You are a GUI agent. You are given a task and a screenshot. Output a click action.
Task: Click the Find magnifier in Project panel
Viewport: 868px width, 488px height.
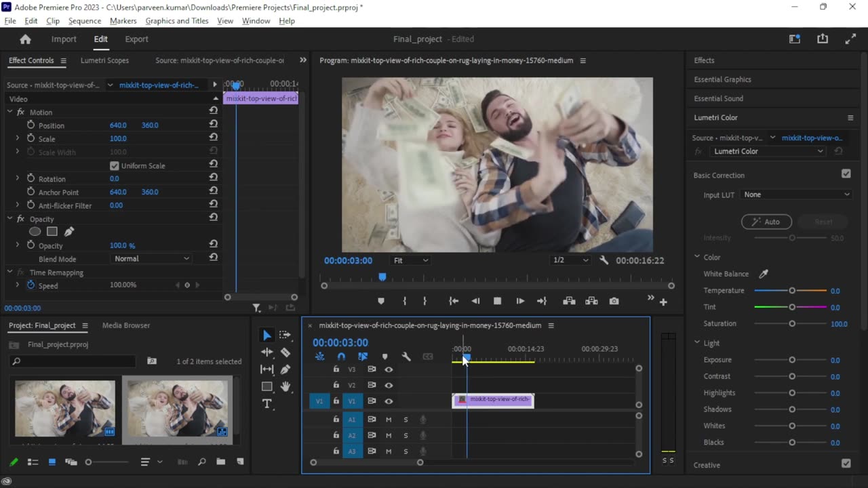[202, 462]
